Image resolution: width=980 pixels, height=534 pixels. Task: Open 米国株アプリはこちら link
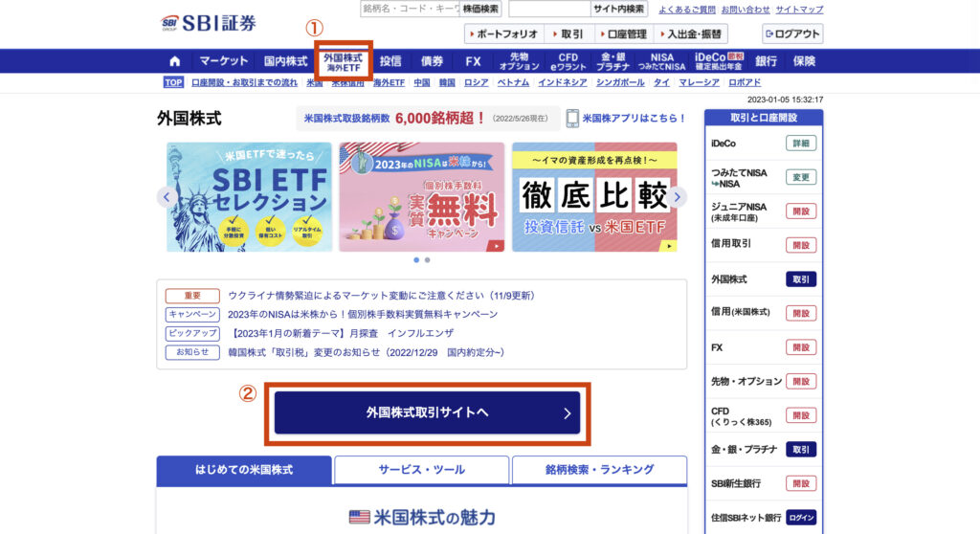[x=635, y=118]
